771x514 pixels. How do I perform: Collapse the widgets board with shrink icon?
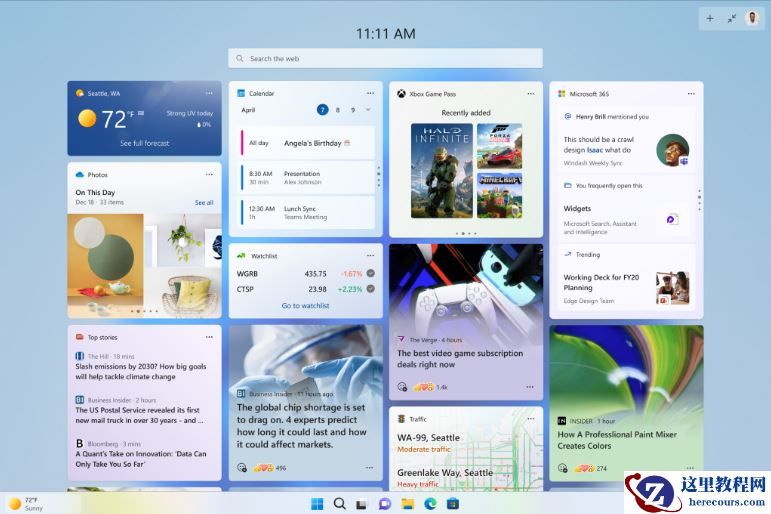(x=732, y=19)
